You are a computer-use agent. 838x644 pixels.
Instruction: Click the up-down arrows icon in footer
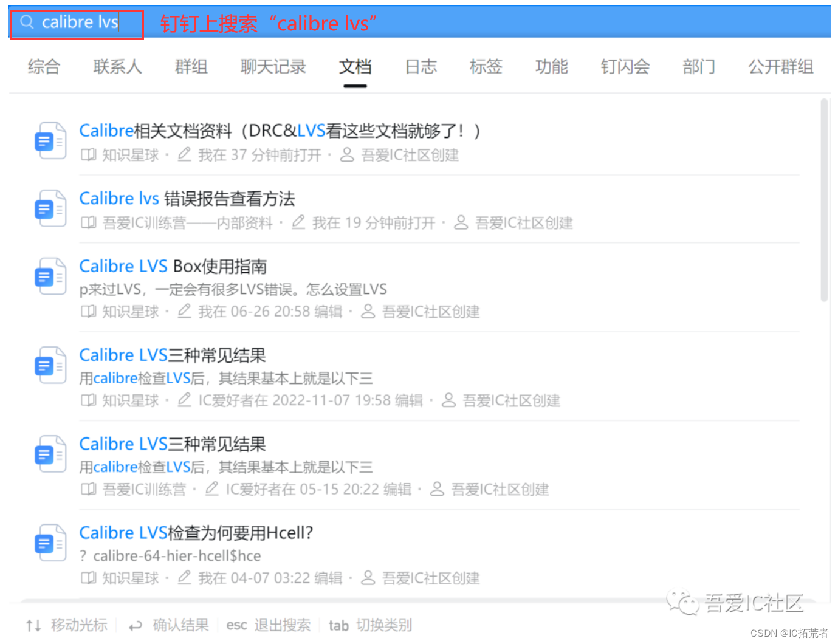tap(33, 625)
